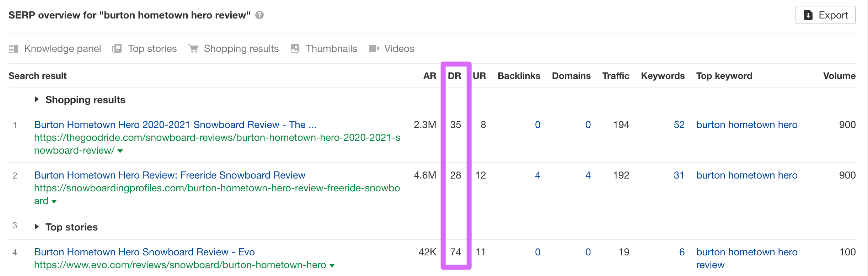The width and height of the screenshot is (868, 276).
Task: Click keywords count 52 for thegoodride.com
Action: [679, 125]
